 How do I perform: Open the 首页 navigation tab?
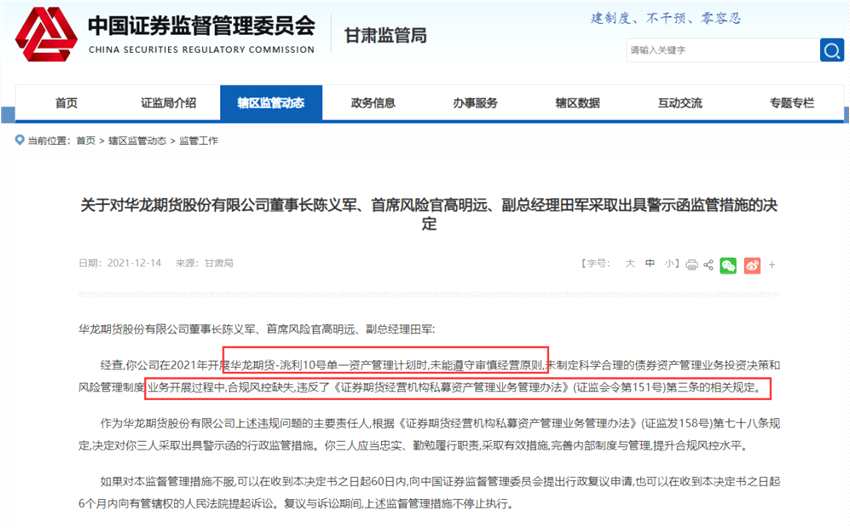[67, 102]
